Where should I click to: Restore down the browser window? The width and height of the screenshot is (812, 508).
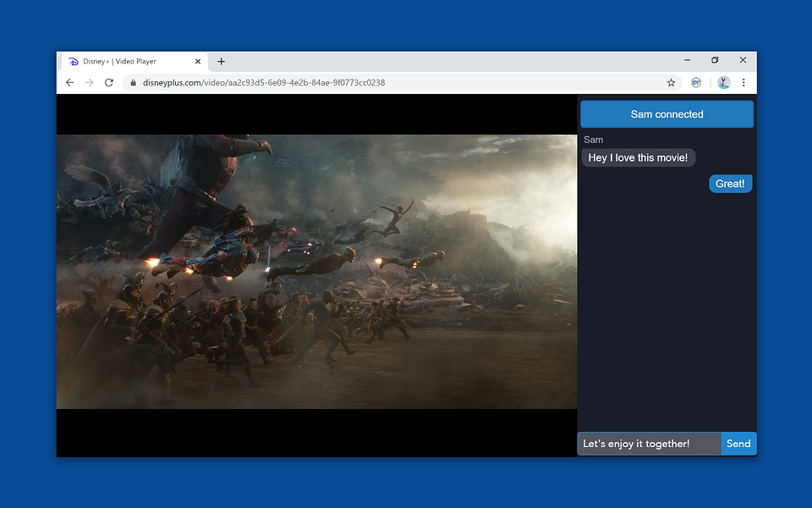click(715, 60)
